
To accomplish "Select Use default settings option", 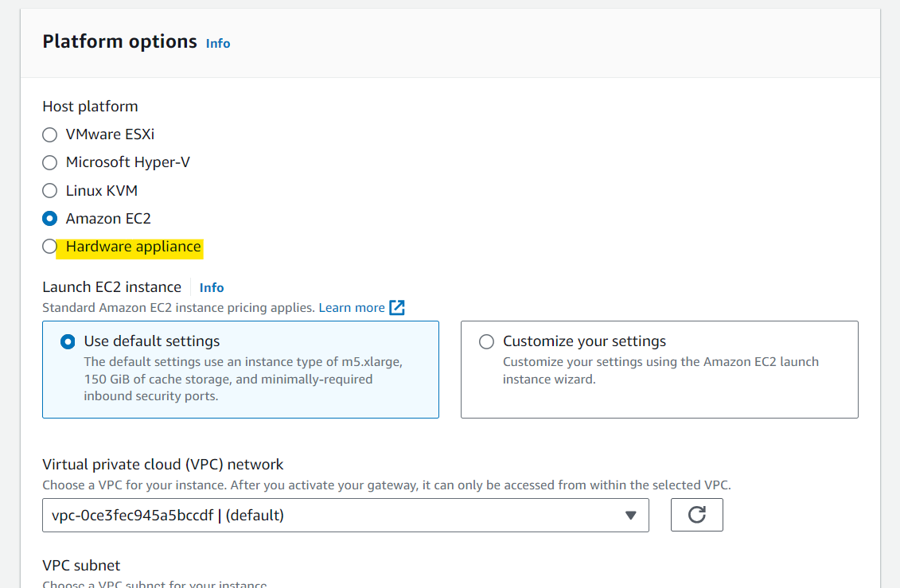I will (68, 342).
